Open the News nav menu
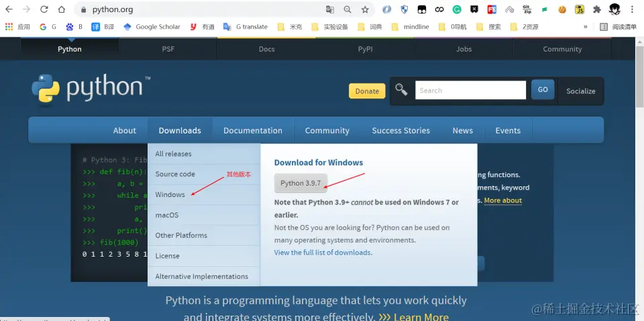Screen dimensions: 644x321 pos(462,131)
